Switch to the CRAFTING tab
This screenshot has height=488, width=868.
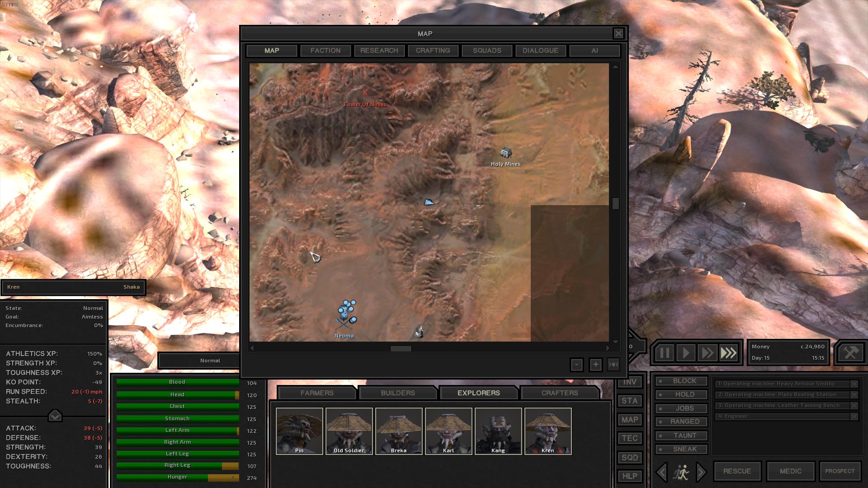433,51
